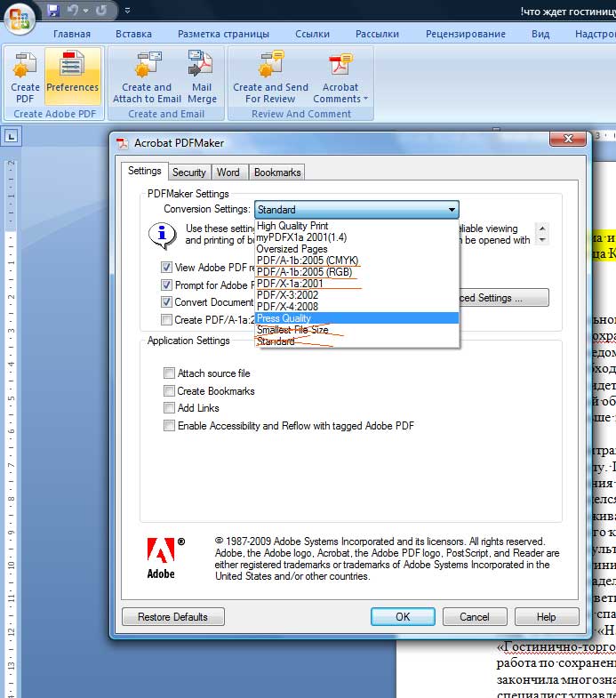This screenshot has width=616, height=698.
Task: Select PDF/A-1b:2005 (CMYK) option
Action: coord(357,261)
